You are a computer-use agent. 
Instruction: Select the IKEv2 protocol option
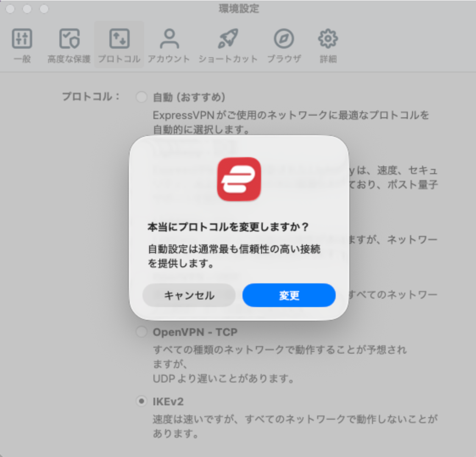tap(142, 402)
